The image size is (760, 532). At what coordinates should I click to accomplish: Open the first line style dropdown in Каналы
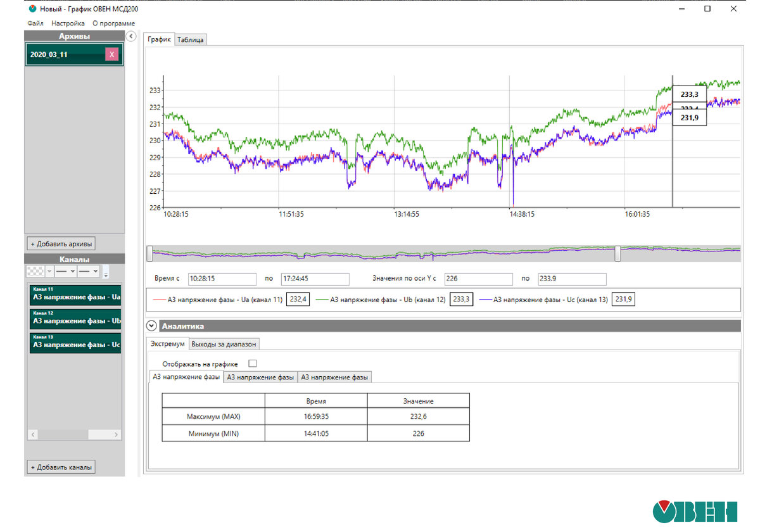pyautogui.click(x=65, y=271)
